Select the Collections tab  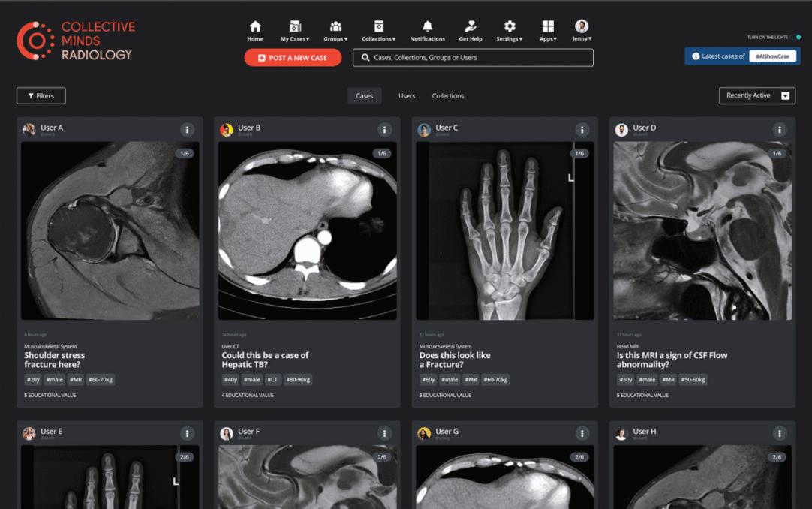[x=448, y=95]
